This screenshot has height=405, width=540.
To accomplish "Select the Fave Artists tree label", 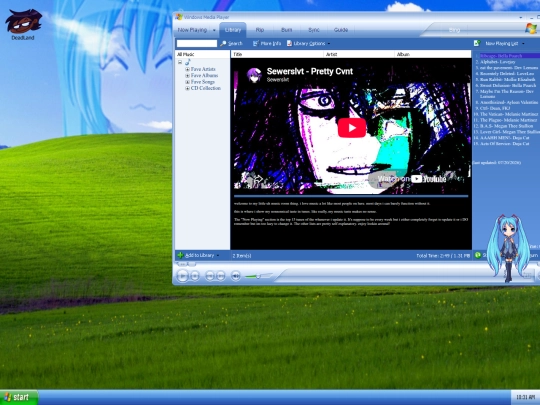I will tap(203, 69).
